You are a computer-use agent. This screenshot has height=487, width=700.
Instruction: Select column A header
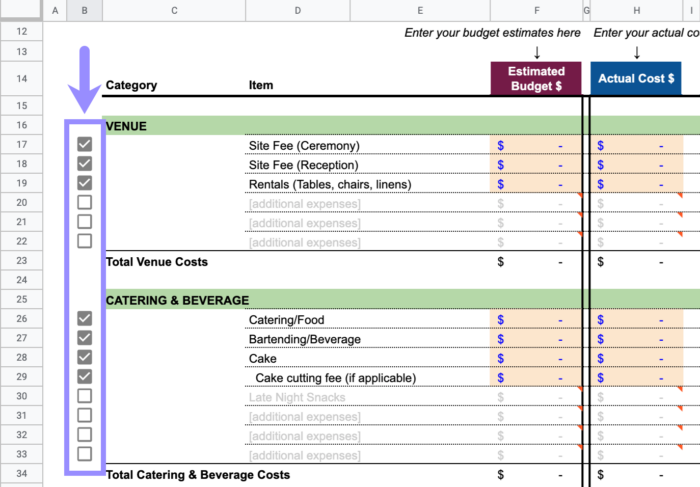click(x=55, y=10)
